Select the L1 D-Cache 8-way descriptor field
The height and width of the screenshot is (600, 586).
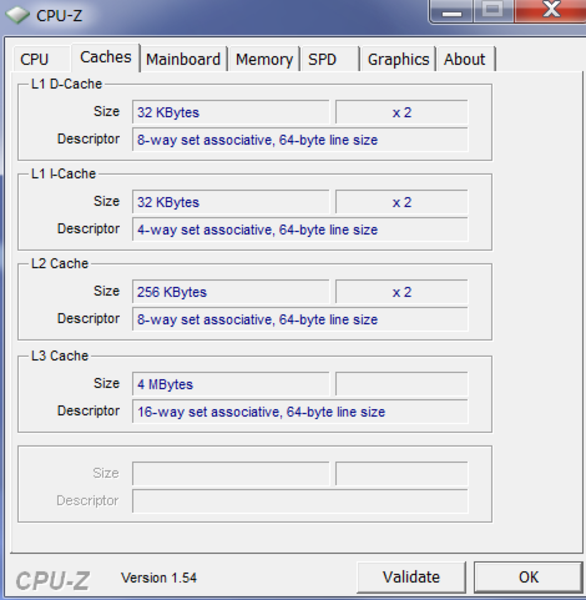[x=300, y=140]
